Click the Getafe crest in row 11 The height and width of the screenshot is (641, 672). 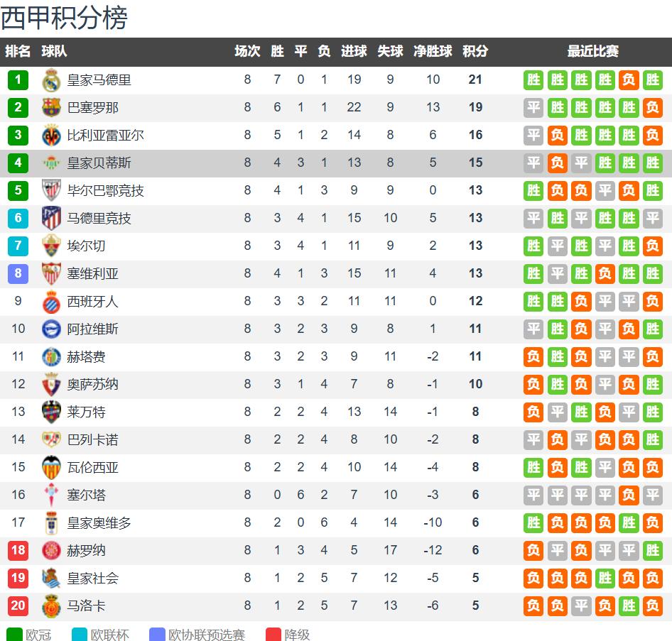[x=51, y=357]
